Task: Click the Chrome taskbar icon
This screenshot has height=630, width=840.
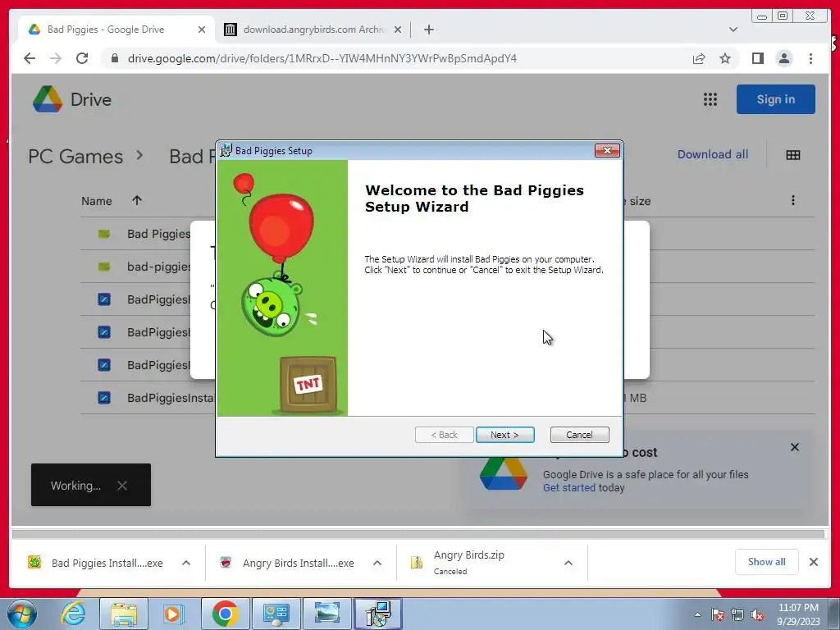Action: click(x=225, y=614)
